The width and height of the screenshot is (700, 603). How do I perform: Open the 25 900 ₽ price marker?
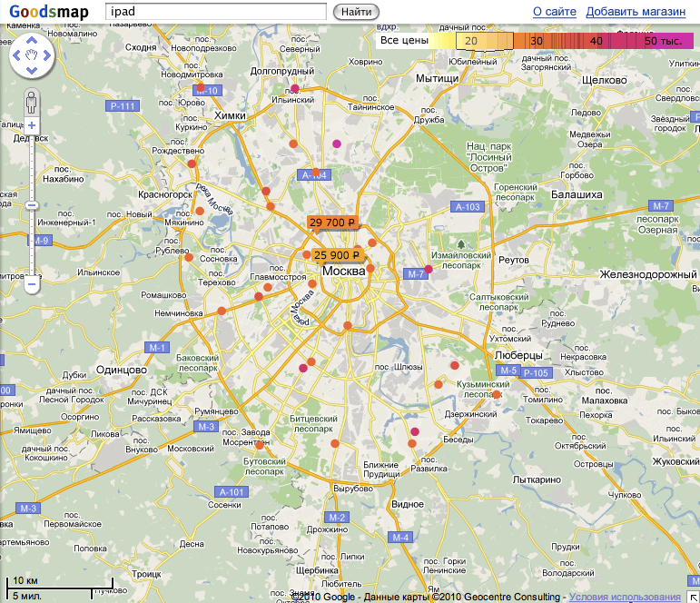(337, 256)
